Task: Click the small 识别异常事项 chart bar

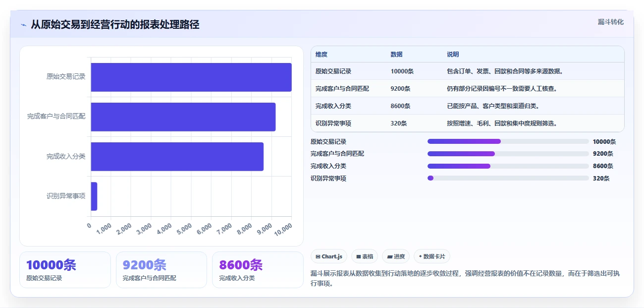Action: tap(94, 196)
